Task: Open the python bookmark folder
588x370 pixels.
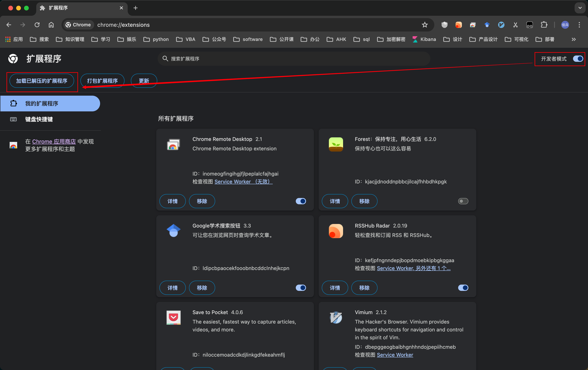Action: (156, 39)
